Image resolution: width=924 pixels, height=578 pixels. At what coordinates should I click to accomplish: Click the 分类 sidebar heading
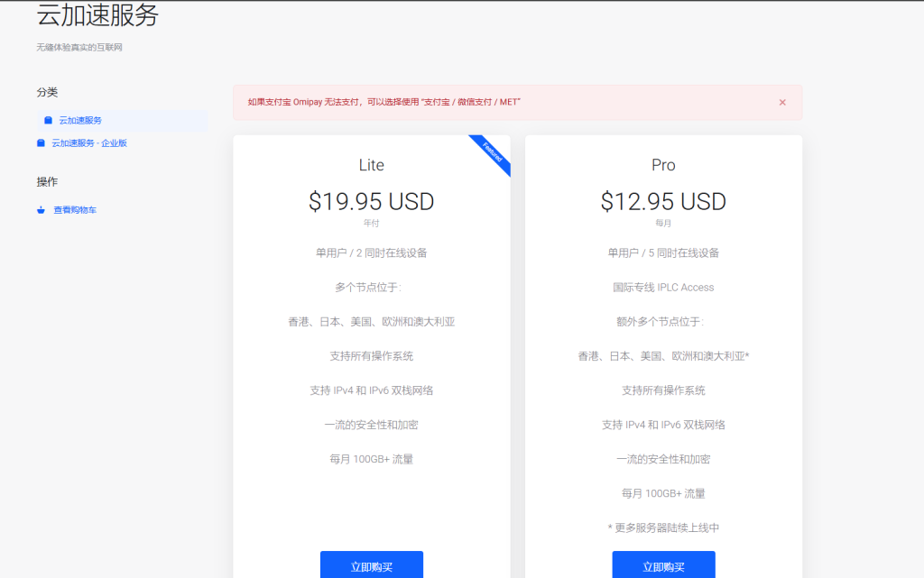(47, 92)
